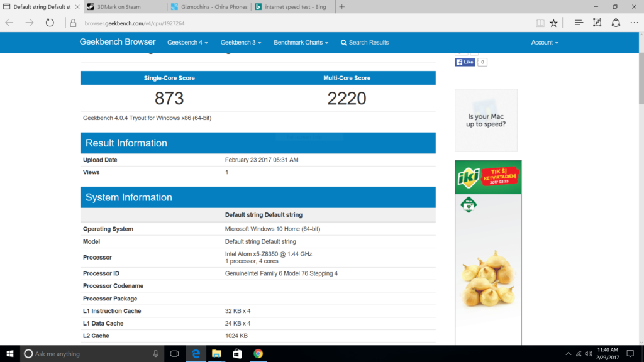Image resolution: width=644 pixels, height=362 pixels.
Task: Click the single-core score 873
Action: (x=169, y=99)
